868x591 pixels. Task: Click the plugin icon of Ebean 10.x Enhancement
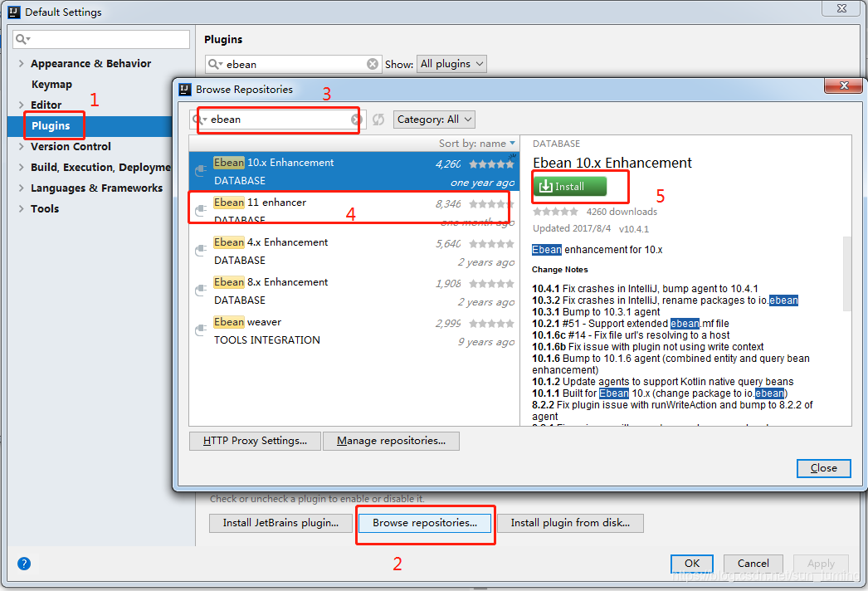(x=201, y=171)
